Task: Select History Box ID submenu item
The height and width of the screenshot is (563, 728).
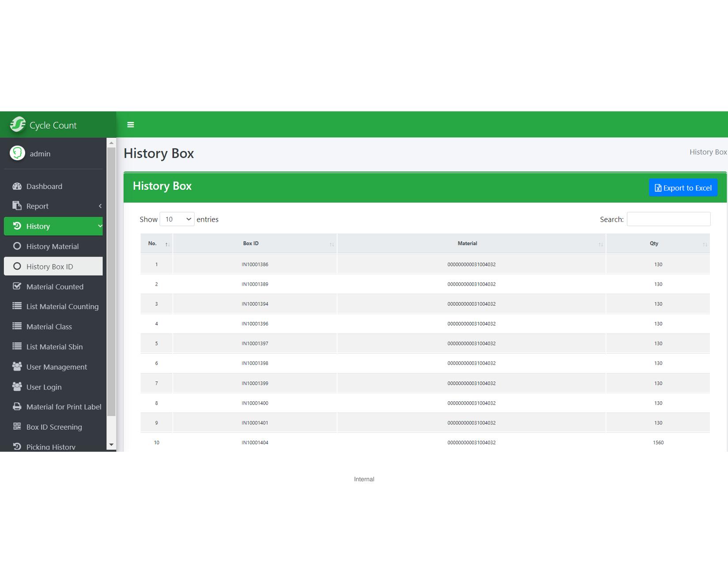Action: 49,267
